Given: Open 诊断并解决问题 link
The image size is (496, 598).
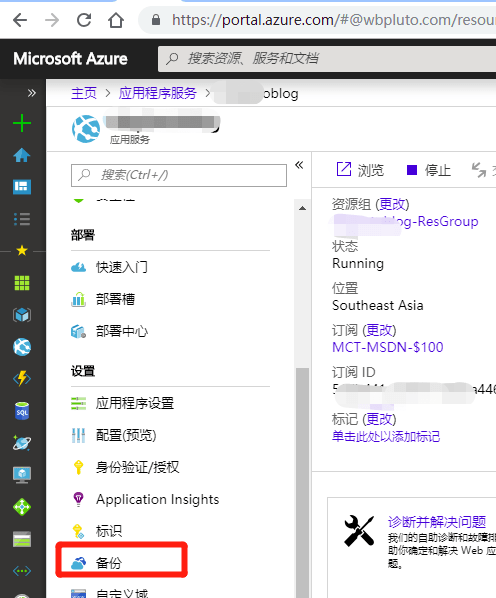Looking at the screenshot, I should (437, 521).
